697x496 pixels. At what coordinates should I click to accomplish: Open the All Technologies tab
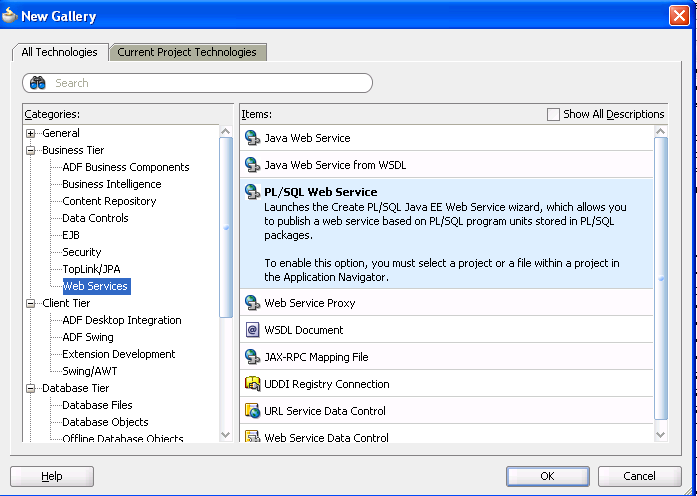tap(60, 52)
